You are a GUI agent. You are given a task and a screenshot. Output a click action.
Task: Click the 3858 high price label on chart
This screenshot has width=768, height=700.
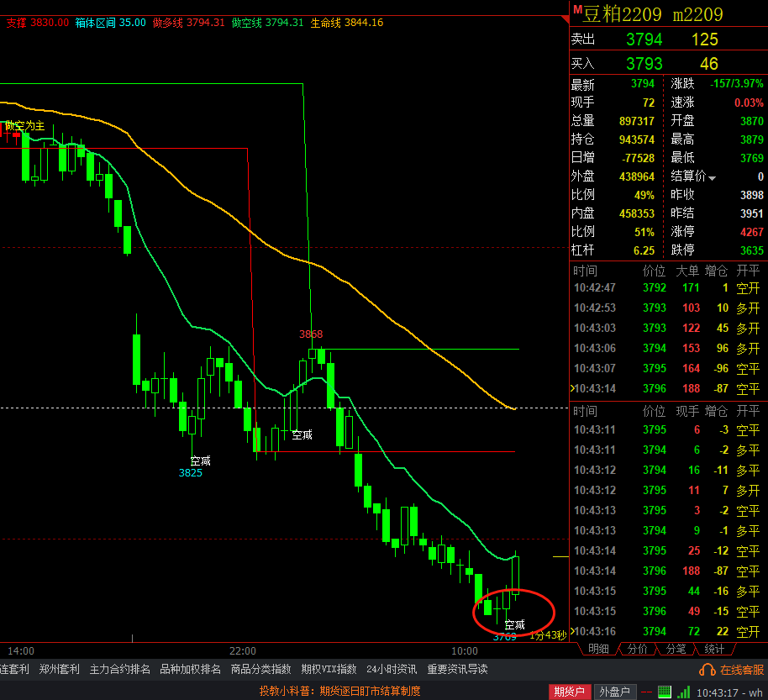pos(311,334)
